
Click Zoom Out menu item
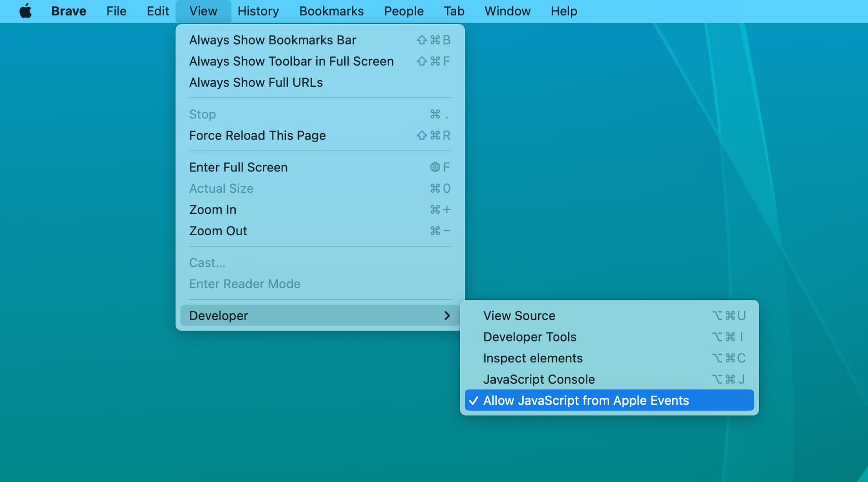click(x=218, y=231)
